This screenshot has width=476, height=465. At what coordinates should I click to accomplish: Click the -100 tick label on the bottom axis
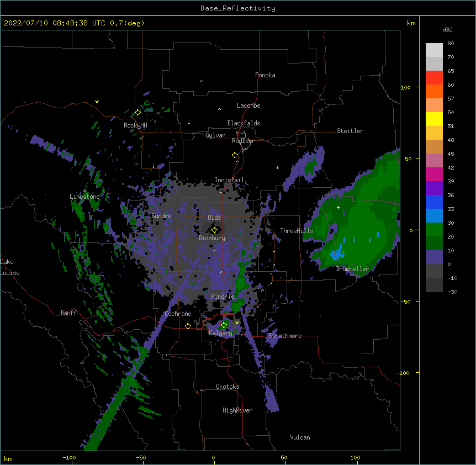pos(70,457)
